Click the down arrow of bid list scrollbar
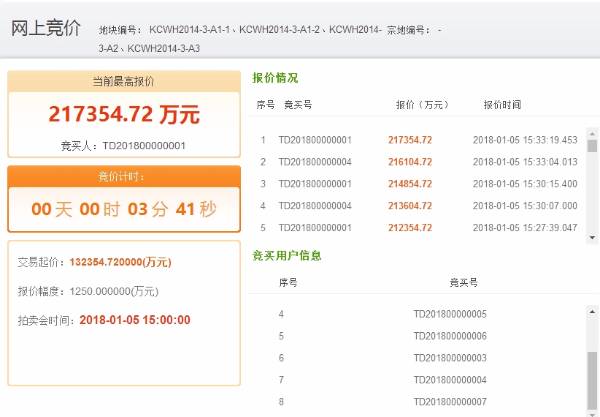This screenshot has height=417, width=600. 592,237
